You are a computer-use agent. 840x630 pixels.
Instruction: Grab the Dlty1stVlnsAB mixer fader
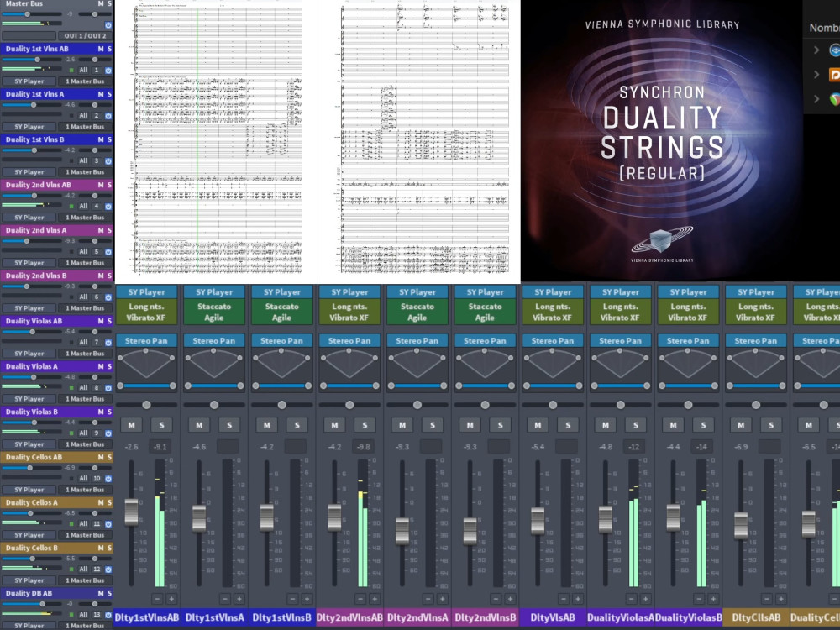tap(131, 512)
